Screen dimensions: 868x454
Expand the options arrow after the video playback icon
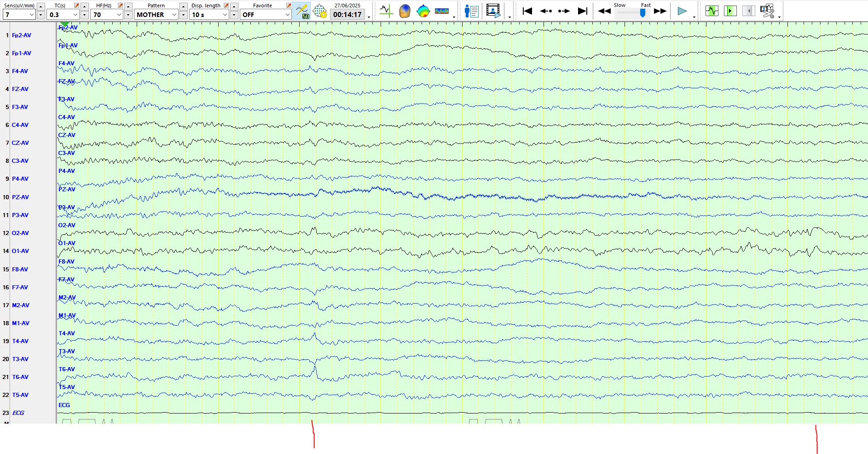tap(509, 17)
